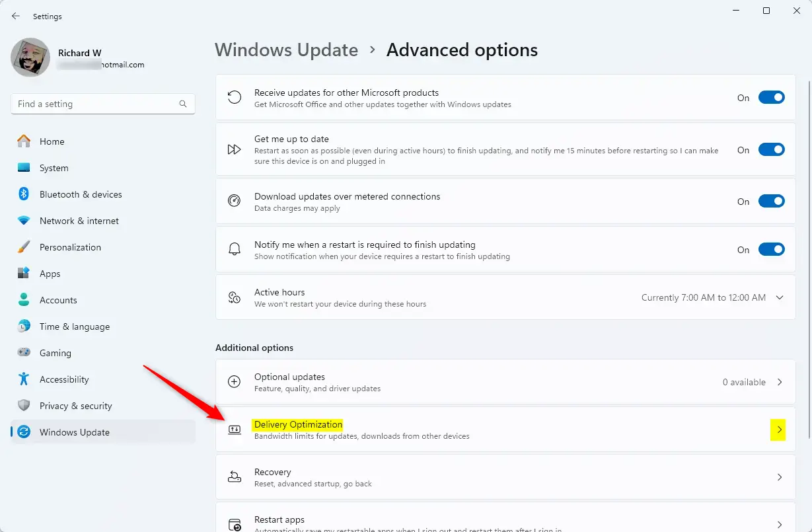The width and height of the screenshot is (812, 532).
Task: Click the Find a setting search box
Action: coord(96,104)
